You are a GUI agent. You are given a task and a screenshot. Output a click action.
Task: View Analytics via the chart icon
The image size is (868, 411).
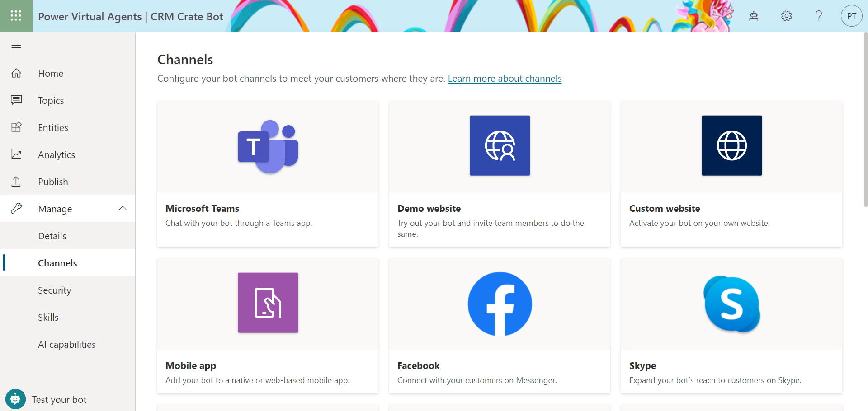pyautogui.click(x=16, y=154)
